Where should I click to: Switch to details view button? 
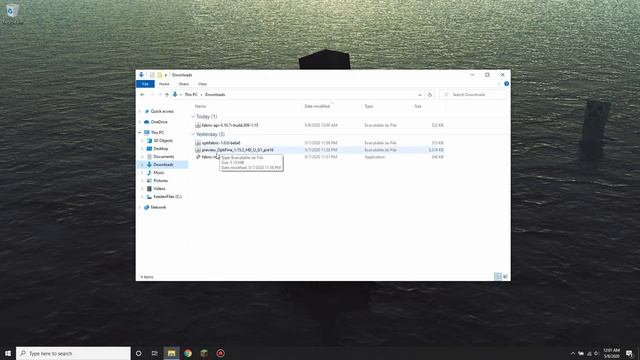pos(498,277)
